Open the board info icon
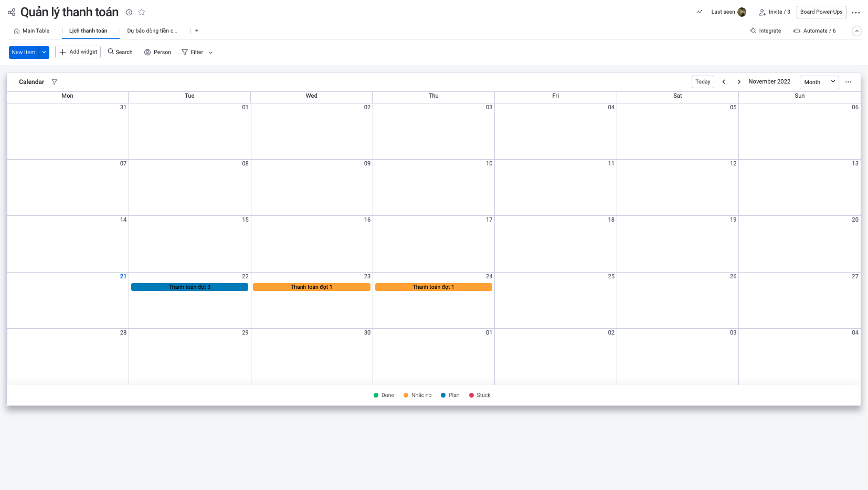868x490 pixels. pyautogui.click(x=129, y=12)
